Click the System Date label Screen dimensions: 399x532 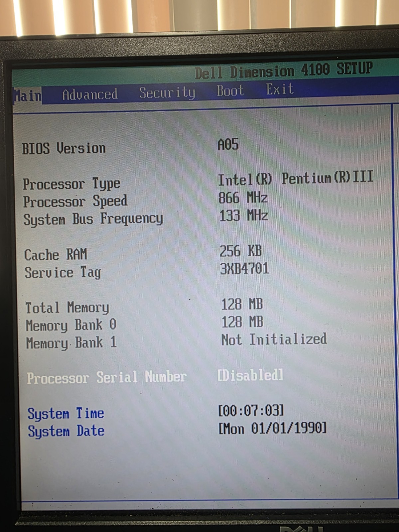[x=66, y=431]
